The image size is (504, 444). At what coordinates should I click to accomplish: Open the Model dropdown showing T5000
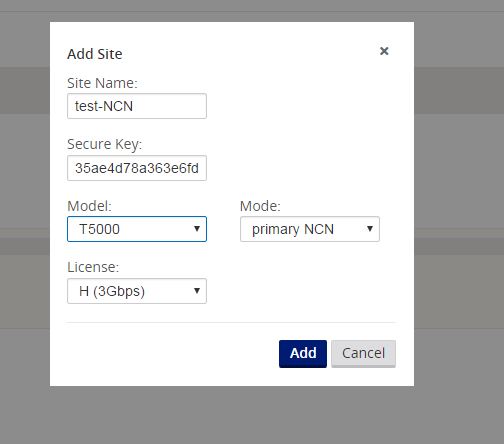point(137,229)
